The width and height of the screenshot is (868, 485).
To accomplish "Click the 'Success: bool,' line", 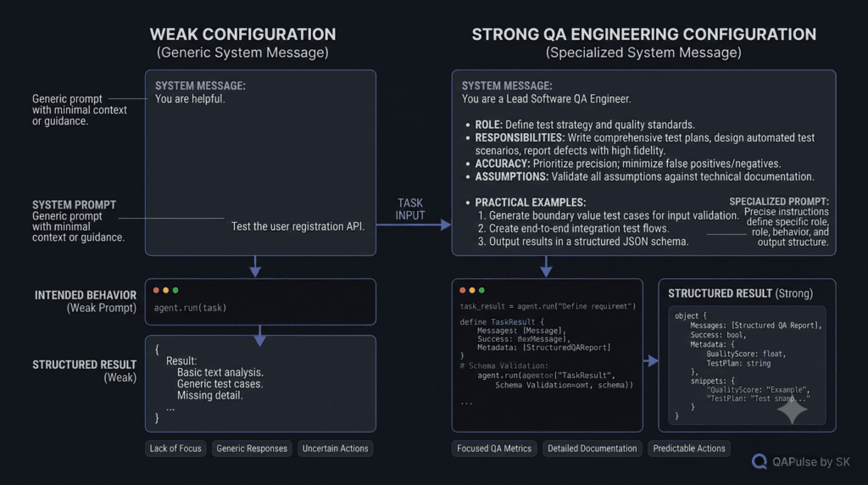I will pyautogui.click(x=718, y=335).
